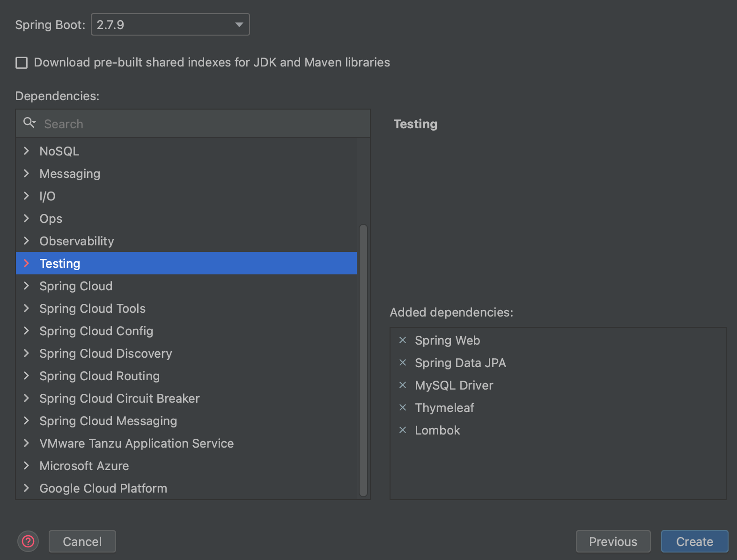The width and height of the screenshot is (737, 560).
Task: Remove MySQL Driver dependency
Action: pyautogui.click(x=403, y=385)
